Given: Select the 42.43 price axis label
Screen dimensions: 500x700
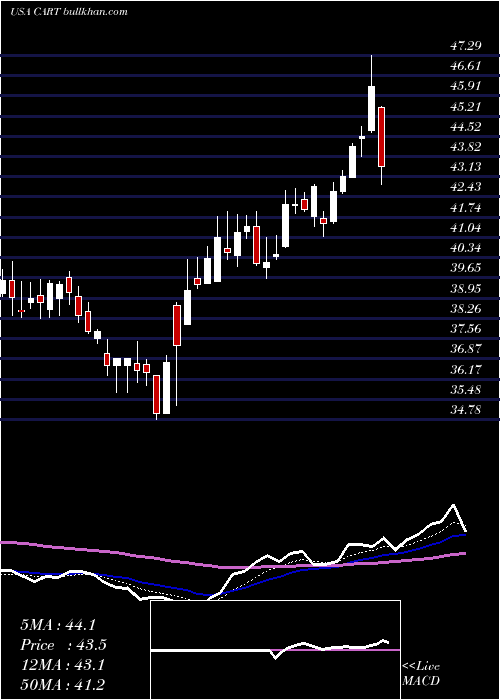Looking at the screenshot, I should (466, 187).
